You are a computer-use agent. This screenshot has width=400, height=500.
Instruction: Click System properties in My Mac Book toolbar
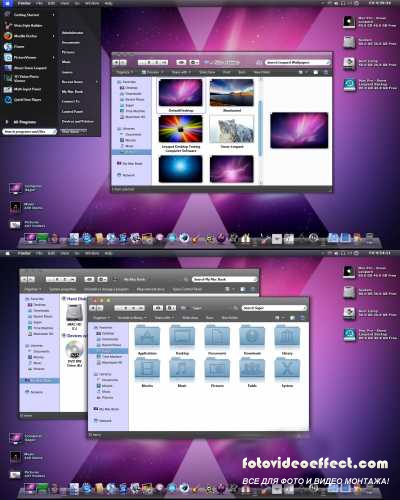coord(63,289)
